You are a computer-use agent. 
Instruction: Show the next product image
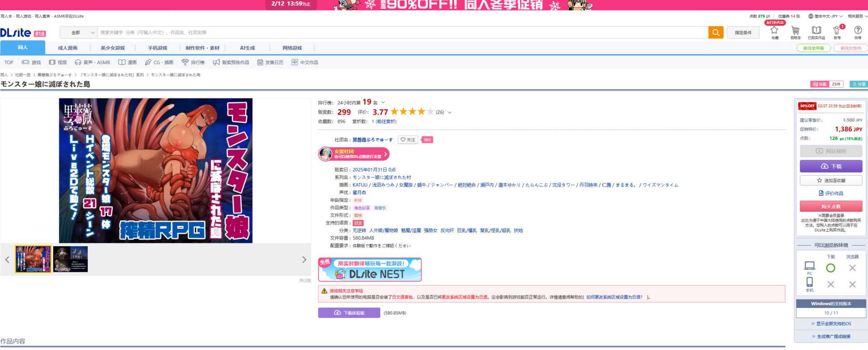304,260
